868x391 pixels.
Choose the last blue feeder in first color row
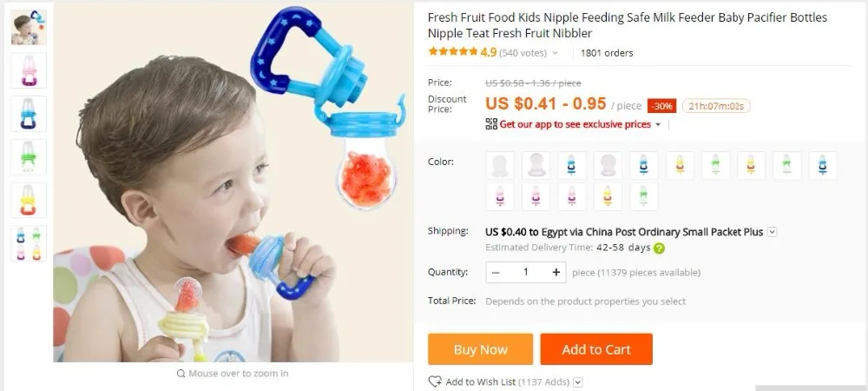[x=823, y=166]
